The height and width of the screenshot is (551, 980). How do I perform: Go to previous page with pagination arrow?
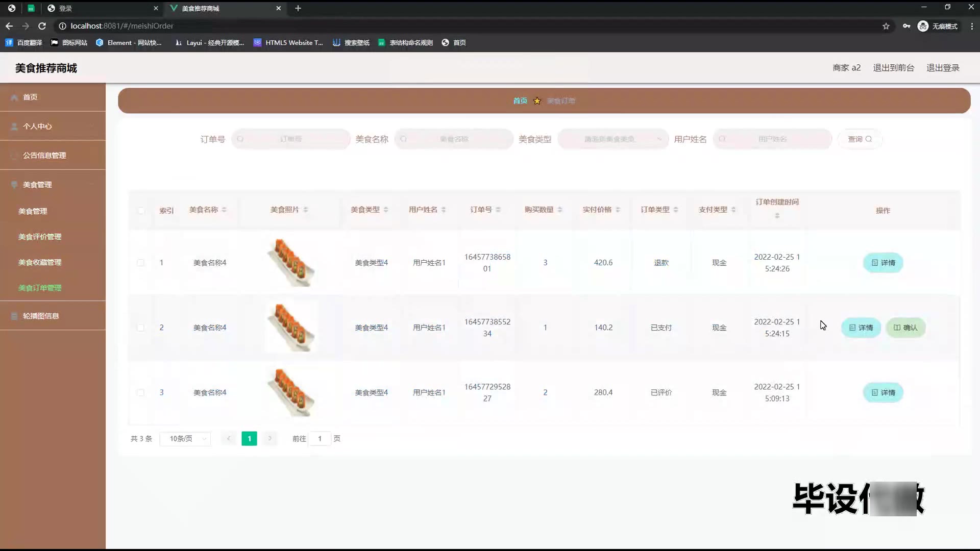[229, 439]
